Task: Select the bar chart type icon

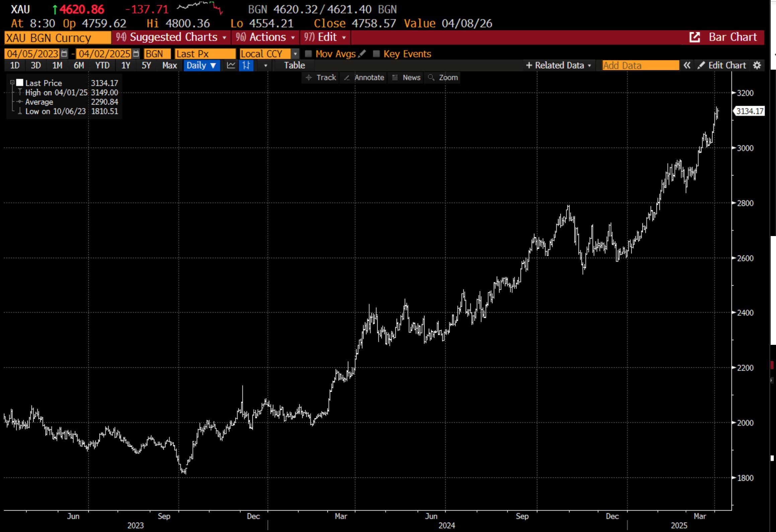Action: pos(246,65)
